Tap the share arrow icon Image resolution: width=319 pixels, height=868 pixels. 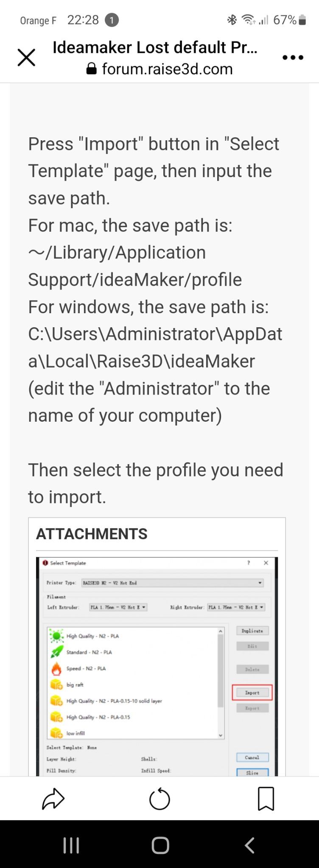point(53,799)
